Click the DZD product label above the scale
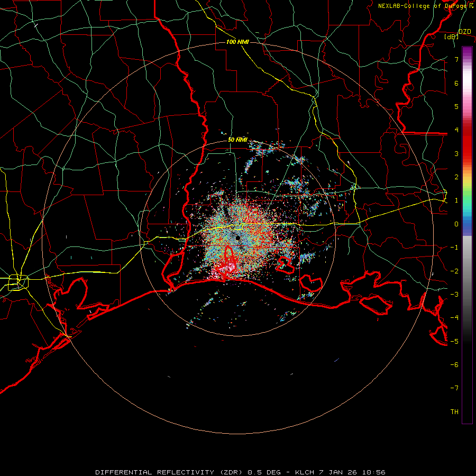Viewport: 476px width, 476px height. click(x=465, y=31)
